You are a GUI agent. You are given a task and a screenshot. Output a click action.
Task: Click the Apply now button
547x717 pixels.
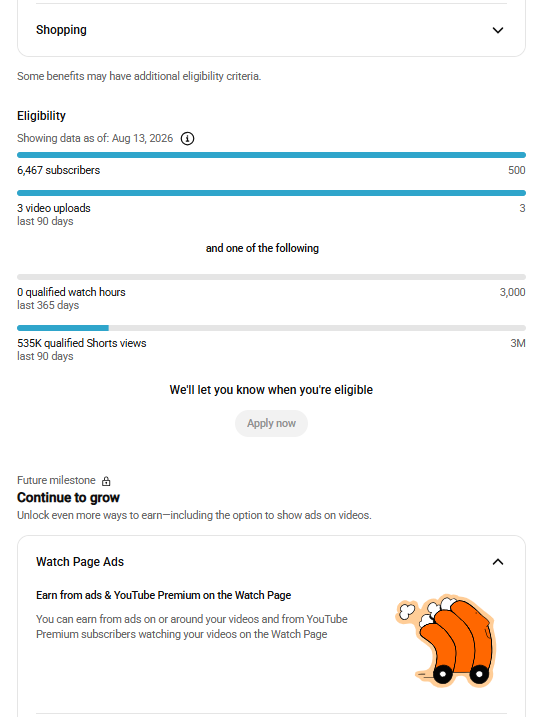(271, 423)
